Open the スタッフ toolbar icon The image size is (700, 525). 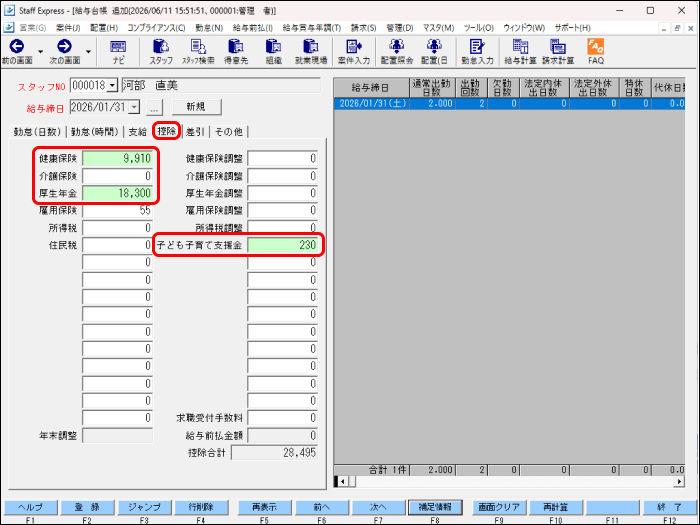pyautogui.click(x=161, y=51)
